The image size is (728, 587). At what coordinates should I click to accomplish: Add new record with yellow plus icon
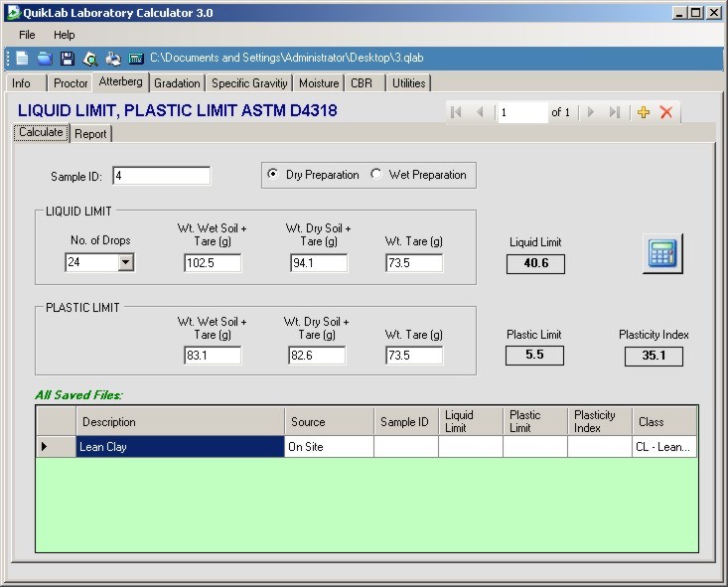[644, 112]
